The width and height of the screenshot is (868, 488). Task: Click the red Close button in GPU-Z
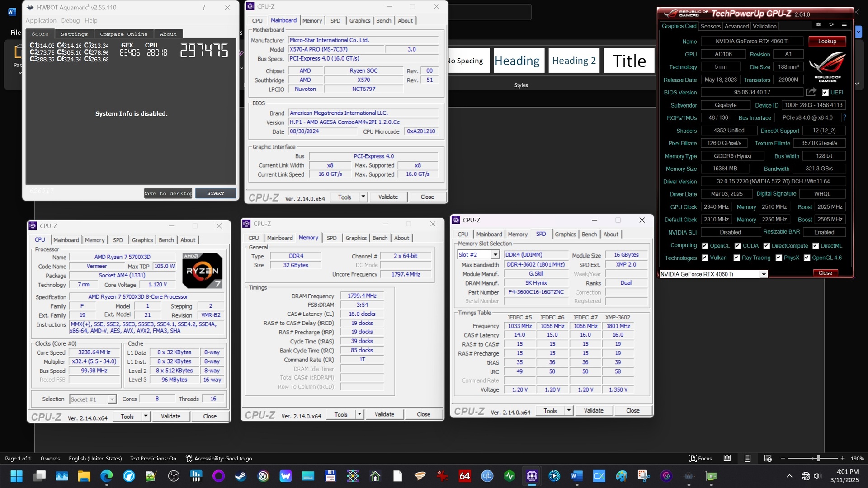tap(825, 273)
